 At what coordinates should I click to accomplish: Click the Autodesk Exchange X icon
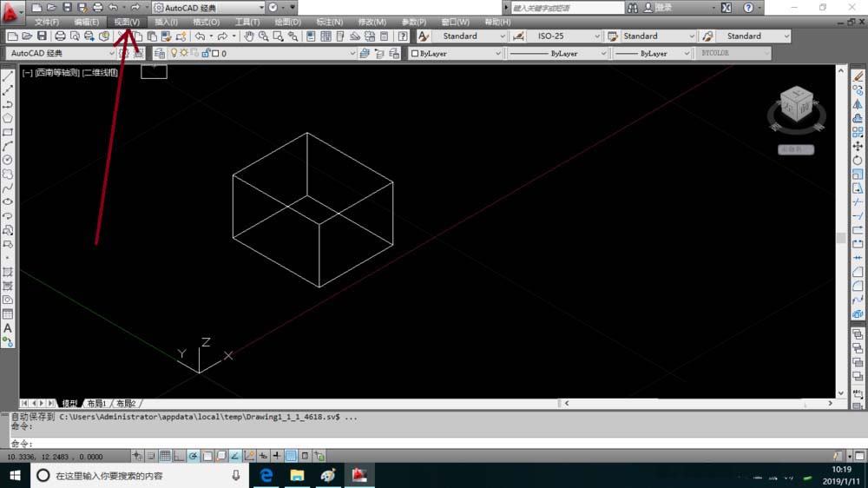pyautogui.click(x=727, y=8)
